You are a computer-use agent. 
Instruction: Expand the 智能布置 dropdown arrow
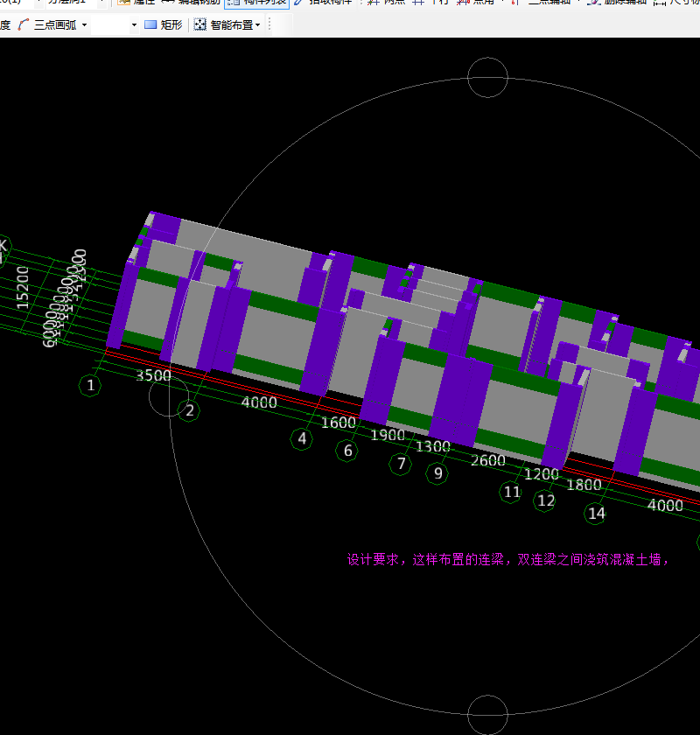[258, 25]
